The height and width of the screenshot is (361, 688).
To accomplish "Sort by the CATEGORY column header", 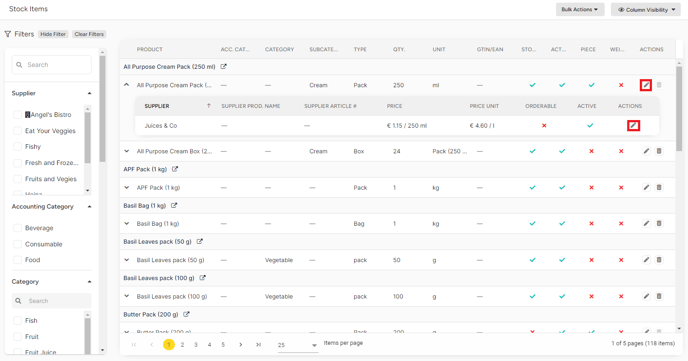I will point(280,49).
